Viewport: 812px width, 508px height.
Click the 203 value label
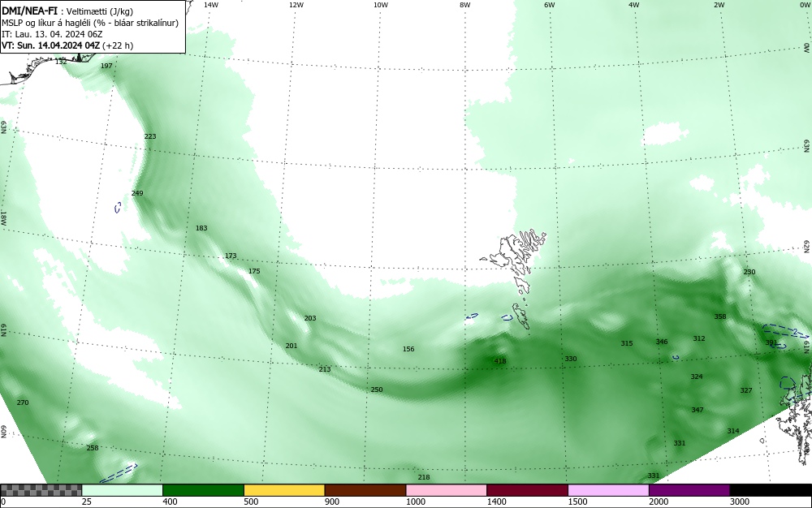(x=309, y=318)
